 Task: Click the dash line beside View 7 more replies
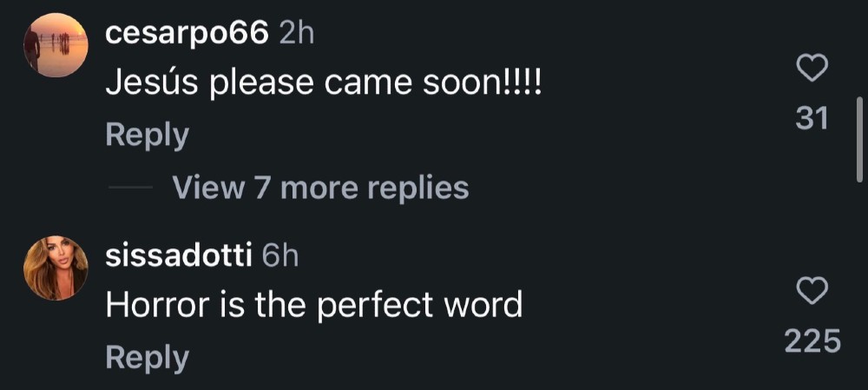(130, 188)
